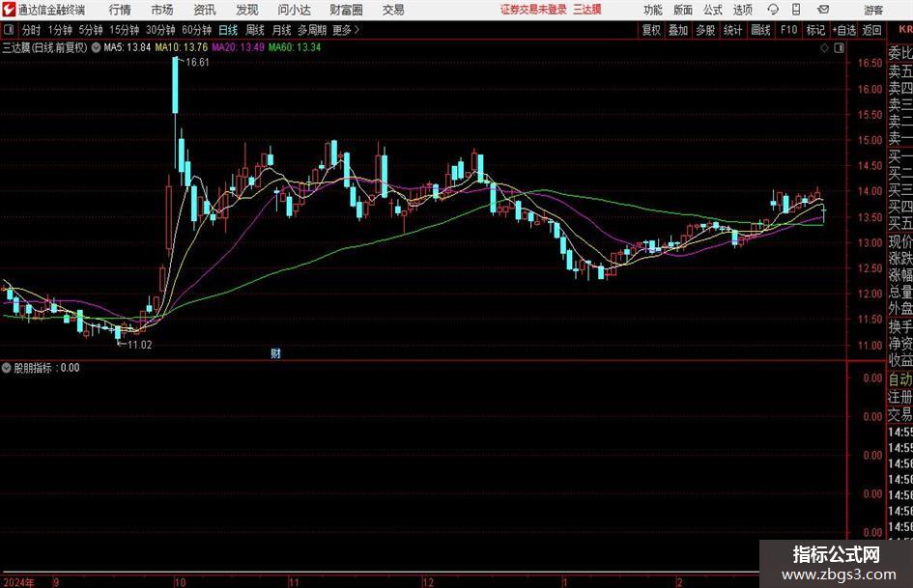Click the customer service headset icon
This screenshot has height=588, width=913.
pos(773,10)
